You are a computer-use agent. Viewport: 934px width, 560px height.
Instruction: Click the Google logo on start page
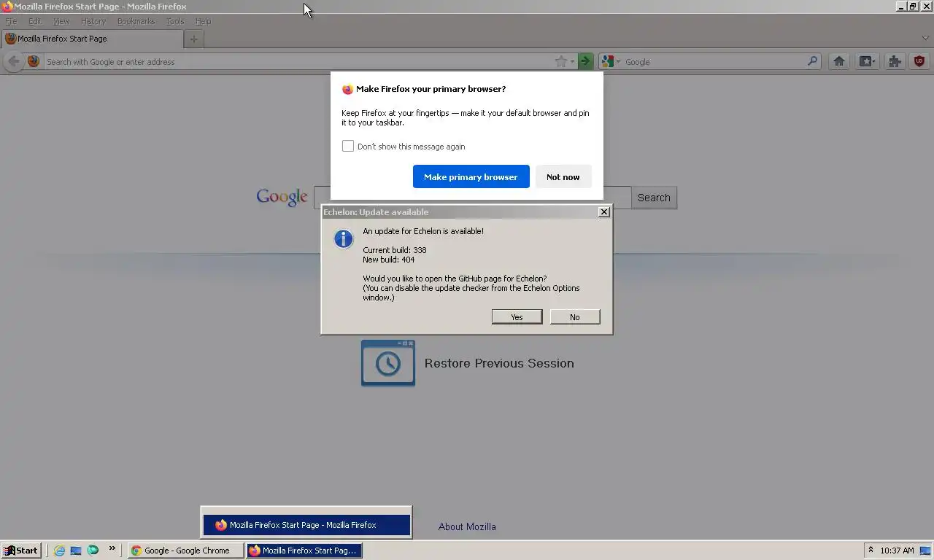coord(282,197)
